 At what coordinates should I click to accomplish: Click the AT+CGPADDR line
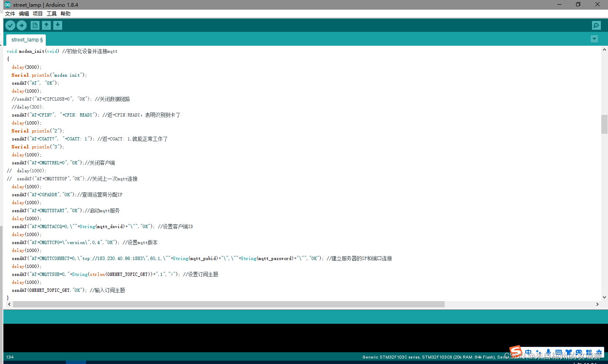click(x=67, y=195)
